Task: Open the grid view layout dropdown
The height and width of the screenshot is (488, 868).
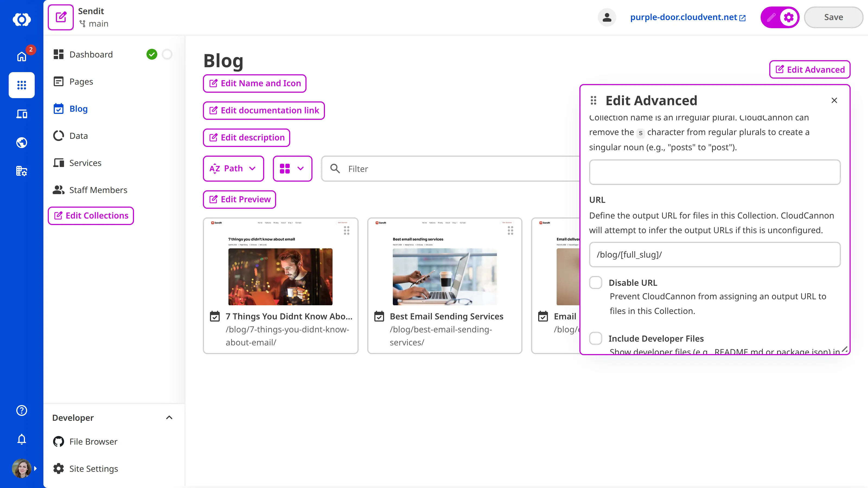Action: tap(292, 168)
